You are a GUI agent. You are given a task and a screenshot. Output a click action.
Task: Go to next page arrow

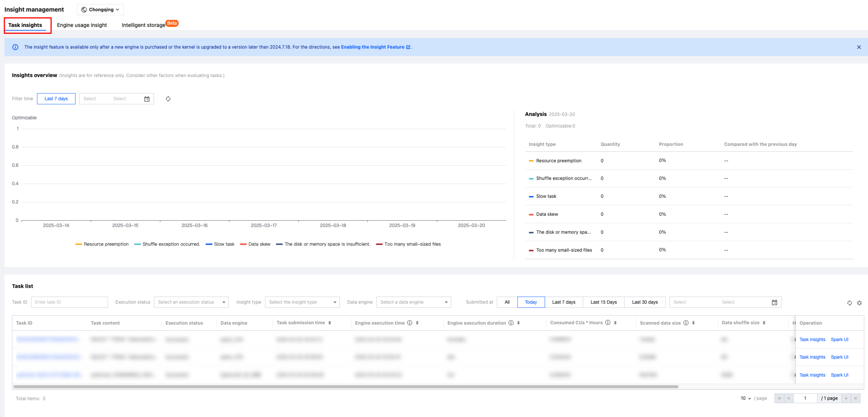[x=846, y=398]
